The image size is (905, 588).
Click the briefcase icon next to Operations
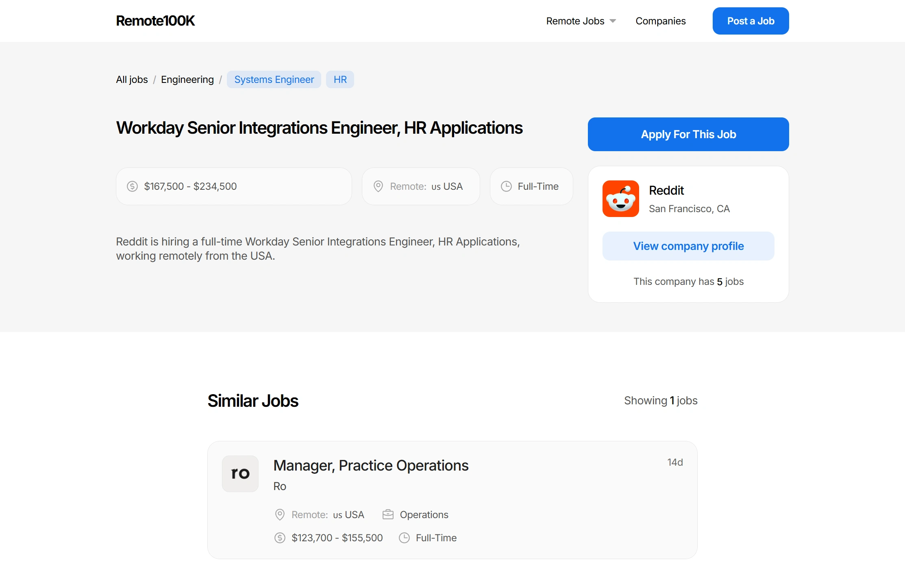388,514
